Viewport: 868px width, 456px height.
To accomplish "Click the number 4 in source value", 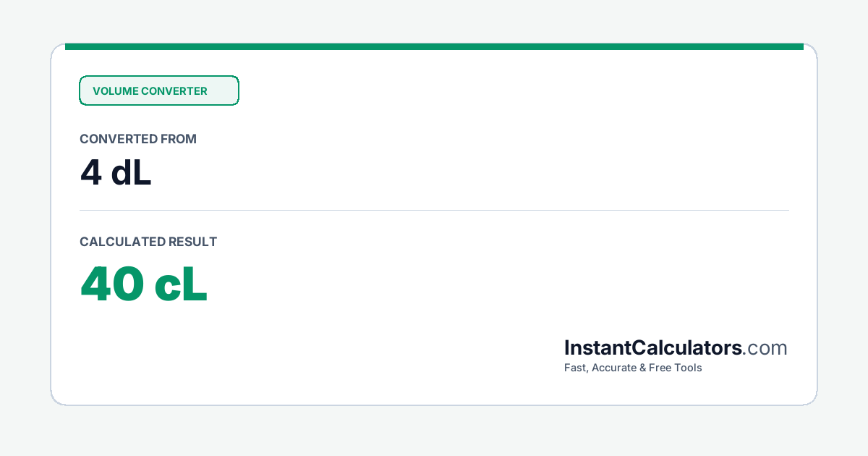I will click(x=90, y=174).
